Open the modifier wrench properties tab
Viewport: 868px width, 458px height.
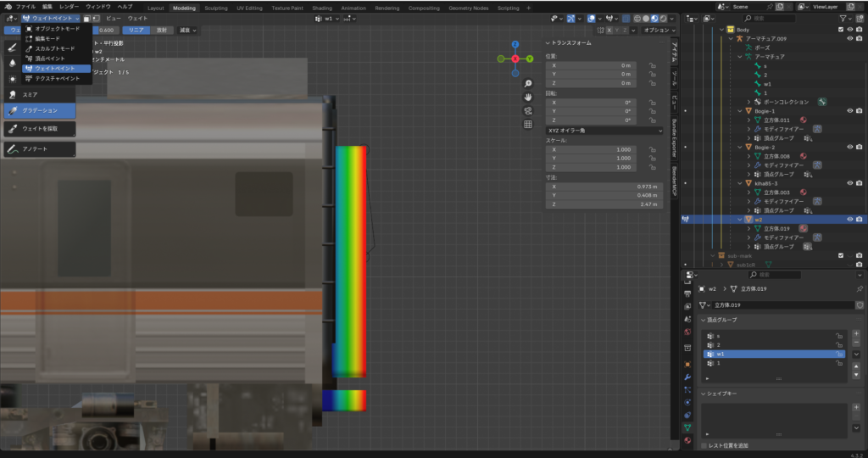click(687, 376)
